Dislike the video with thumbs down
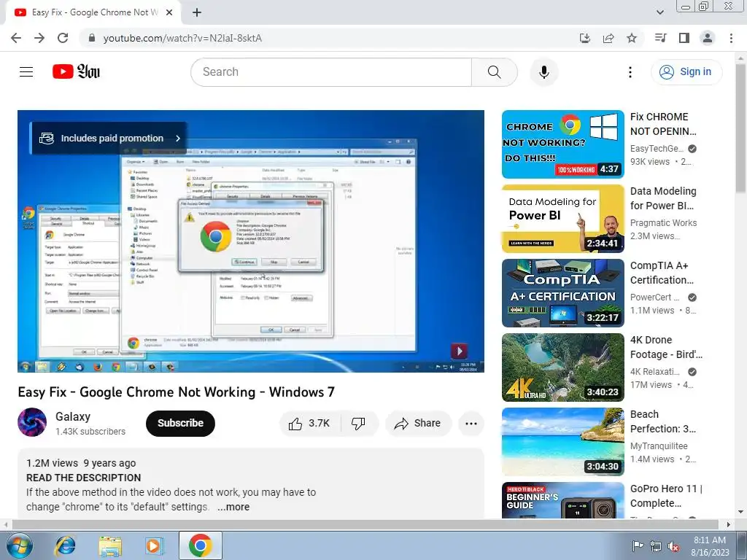This screenshot has width=747, height=560. pos(359,424)
